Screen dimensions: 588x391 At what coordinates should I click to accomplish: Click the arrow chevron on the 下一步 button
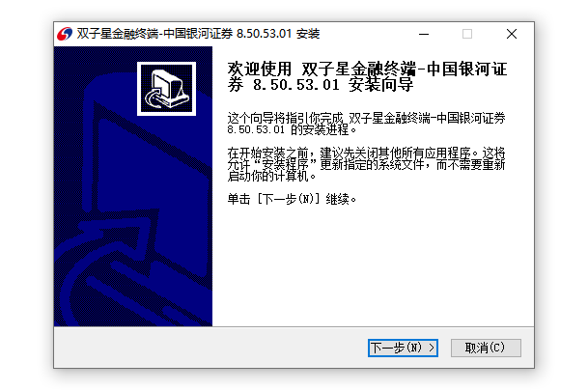coord(432,348)
